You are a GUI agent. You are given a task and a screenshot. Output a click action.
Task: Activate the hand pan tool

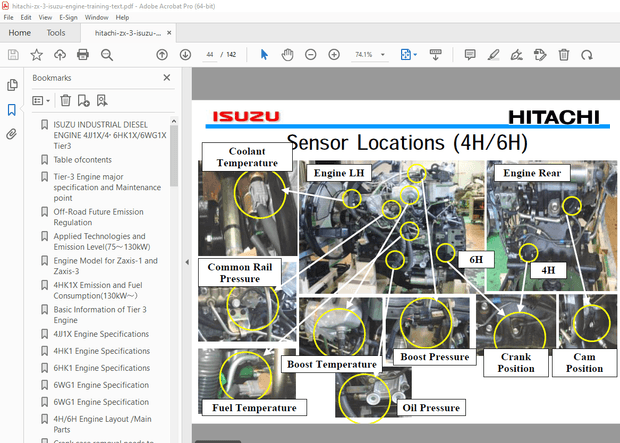click(x=287, y=55)
